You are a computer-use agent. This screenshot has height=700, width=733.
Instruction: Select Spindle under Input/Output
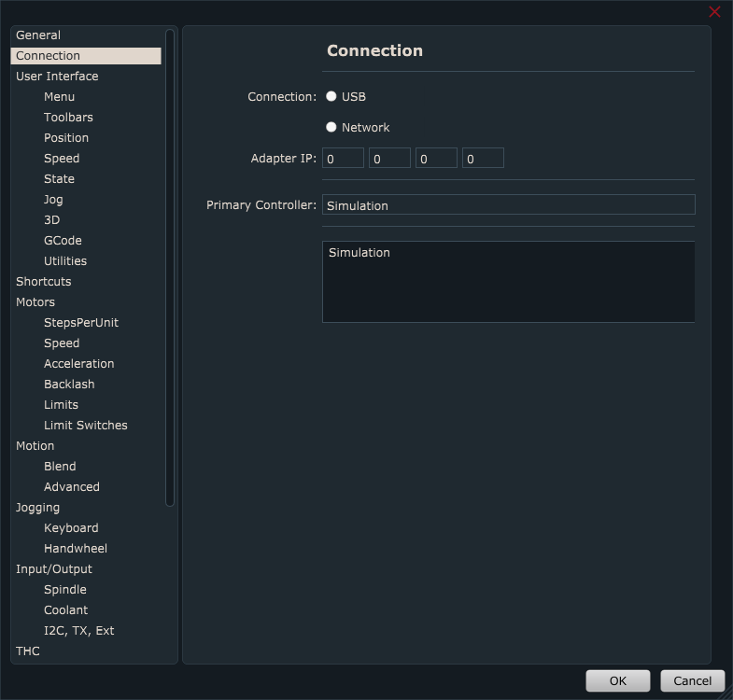pyautogui.click(x=65, y=590)
